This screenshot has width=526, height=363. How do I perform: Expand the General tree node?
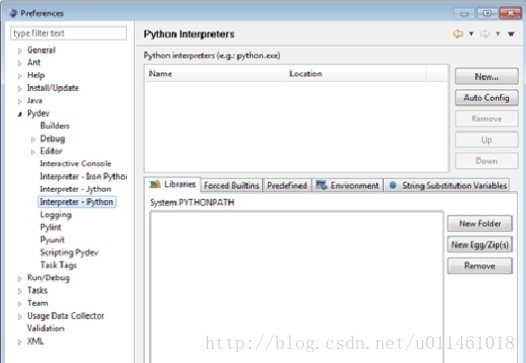20,51
